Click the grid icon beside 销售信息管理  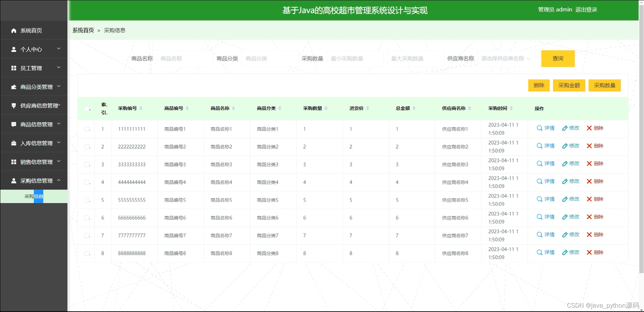click(14, 162)
